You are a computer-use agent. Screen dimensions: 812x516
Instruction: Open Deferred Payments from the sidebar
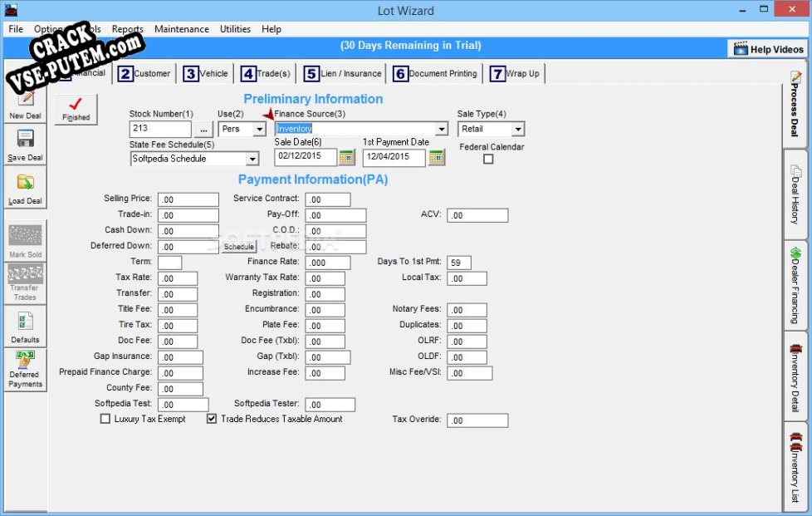pos(25,370)
